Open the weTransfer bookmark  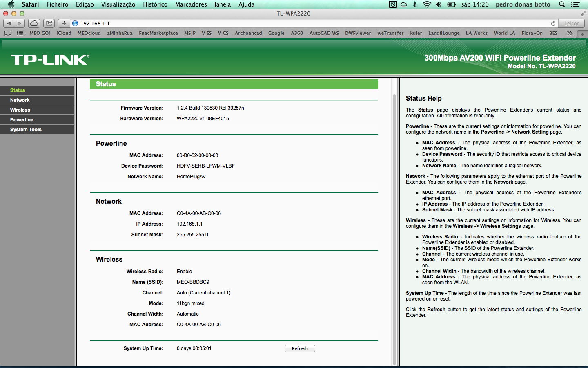click(x=390, y=33)
